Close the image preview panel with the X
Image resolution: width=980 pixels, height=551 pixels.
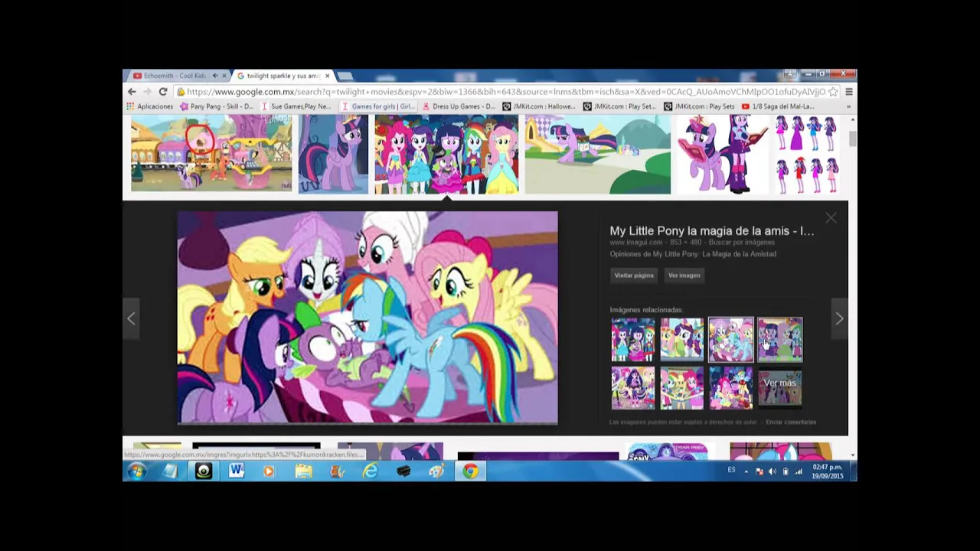point(831,219)
